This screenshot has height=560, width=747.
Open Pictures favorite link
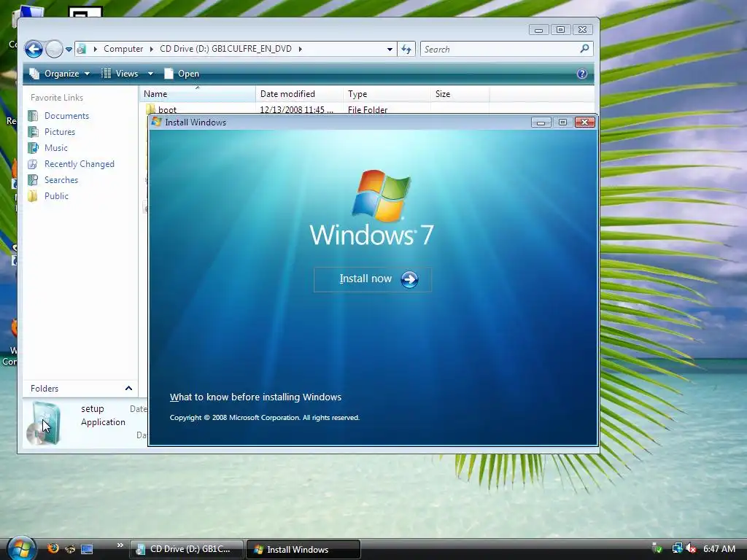click(x=60, y=132)
